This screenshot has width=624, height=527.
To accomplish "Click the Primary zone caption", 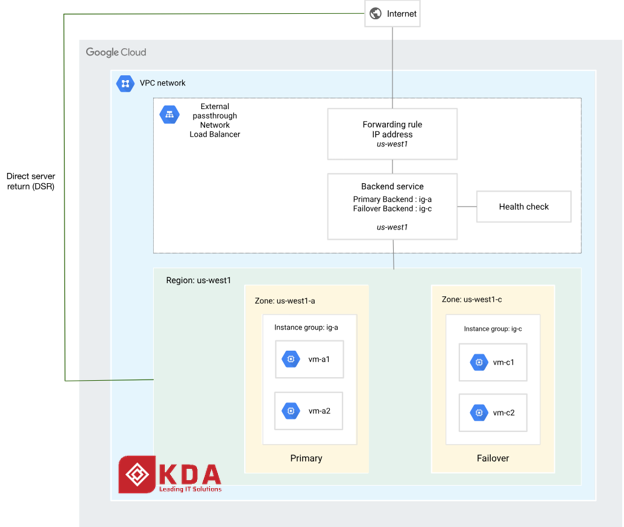I will [x=306, y=458].
